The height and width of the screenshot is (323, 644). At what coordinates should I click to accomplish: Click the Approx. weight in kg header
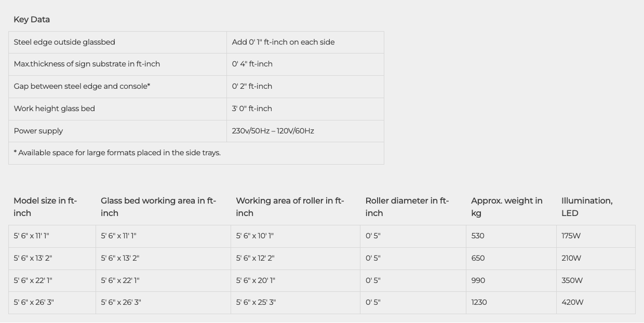pyautogui.click(x=507, y=207)
